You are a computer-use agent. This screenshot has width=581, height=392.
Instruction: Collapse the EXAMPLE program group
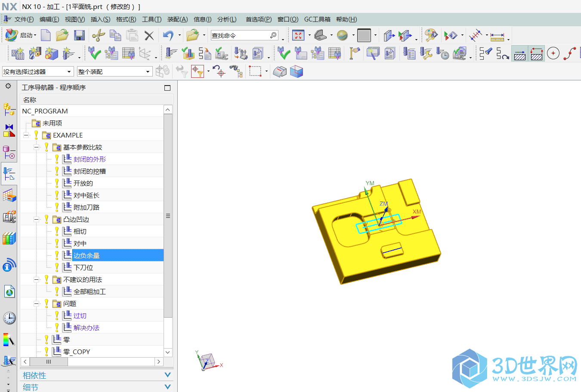coord(26,135)
